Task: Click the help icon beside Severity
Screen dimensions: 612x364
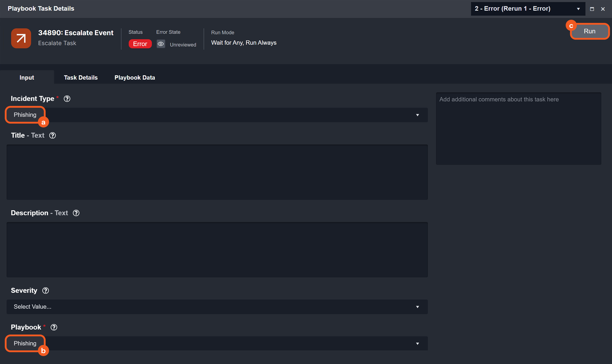Action: click(x=46, y=291)
